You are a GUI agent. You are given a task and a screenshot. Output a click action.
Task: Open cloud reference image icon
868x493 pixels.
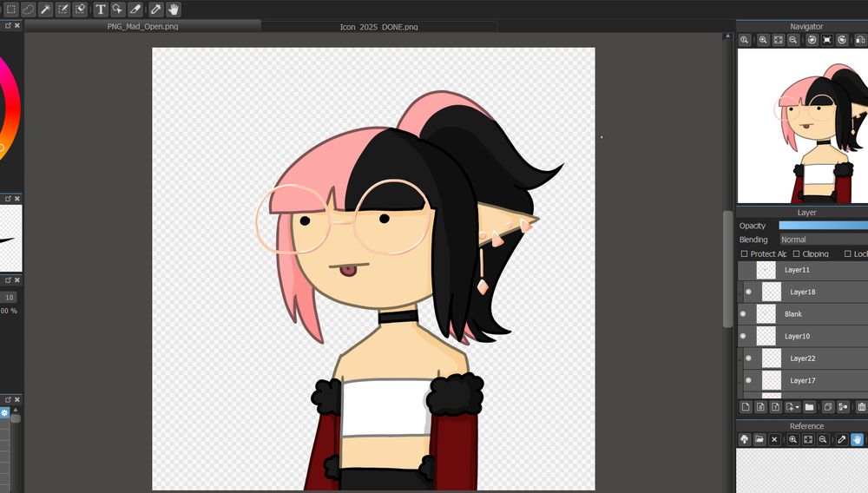click(745, 439)
